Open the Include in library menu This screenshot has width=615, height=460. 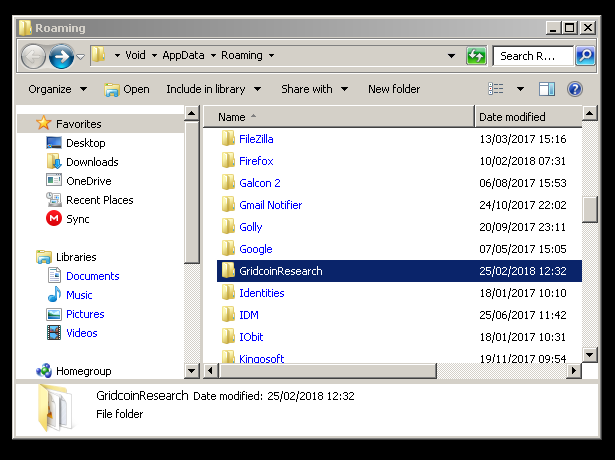click(213, 89)
